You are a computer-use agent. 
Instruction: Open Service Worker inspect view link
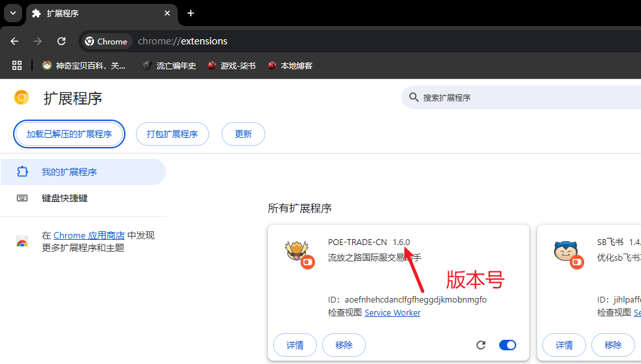[392, 312]
